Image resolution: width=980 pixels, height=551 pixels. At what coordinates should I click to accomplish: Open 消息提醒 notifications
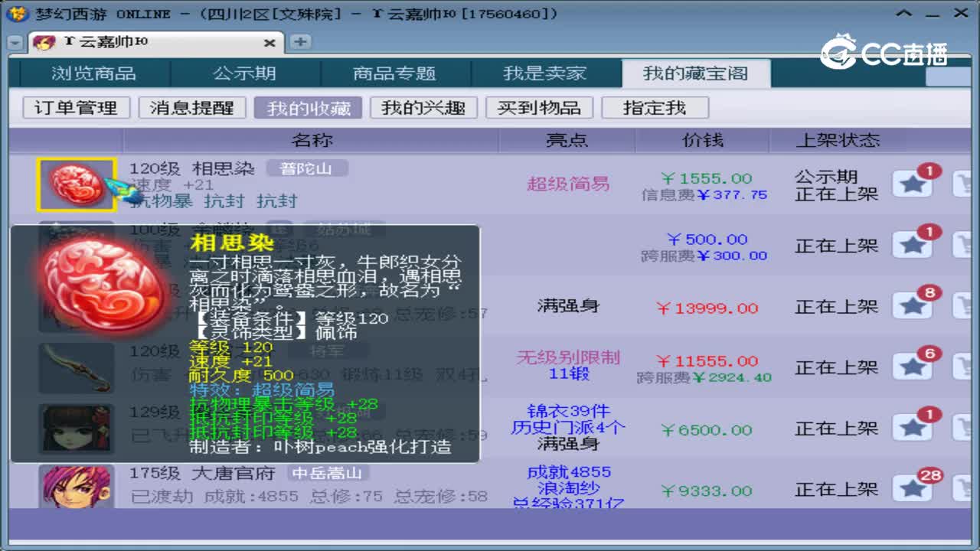coord(191,108)
